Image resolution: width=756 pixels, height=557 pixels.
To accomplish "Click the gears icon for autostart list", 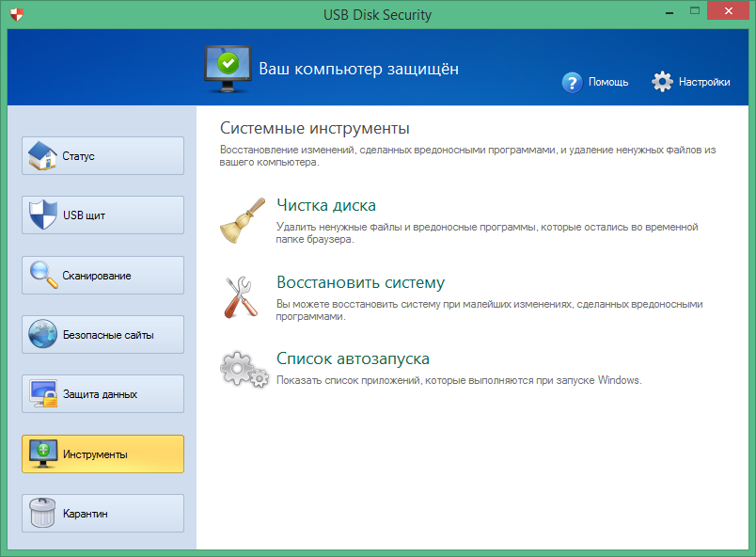I will [244, 370].
